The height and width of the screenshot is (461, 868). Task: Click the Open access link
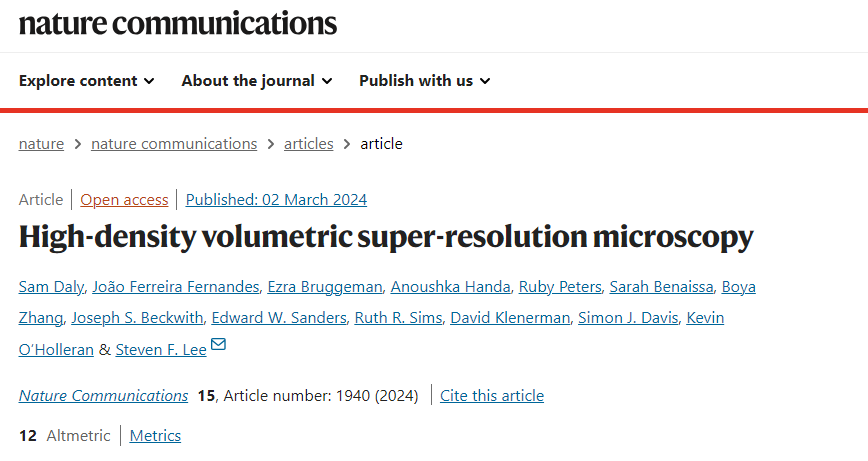(x=124, y=200)
